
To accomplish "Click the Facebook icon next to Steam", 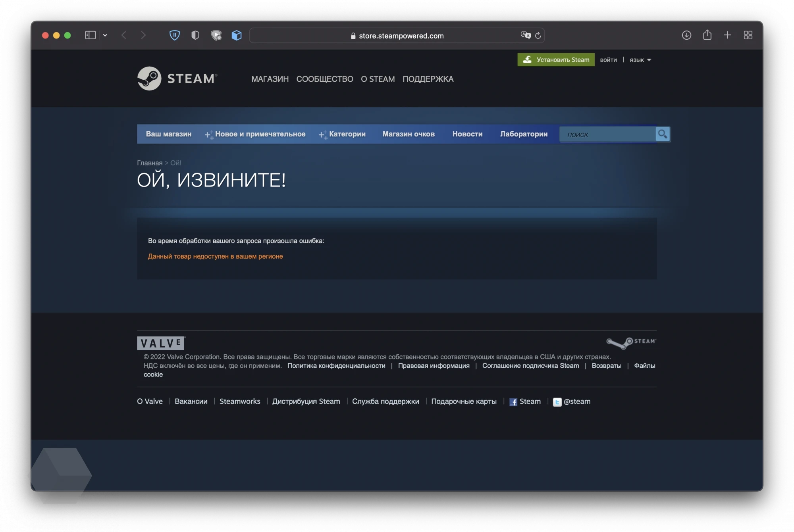I will click(x=513, y=402).
